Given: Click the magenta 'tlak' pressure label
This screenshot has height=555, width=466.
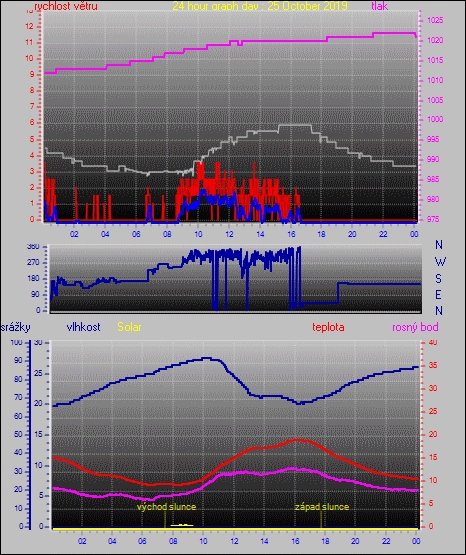Looking at the screenshot, I should 380,6.
